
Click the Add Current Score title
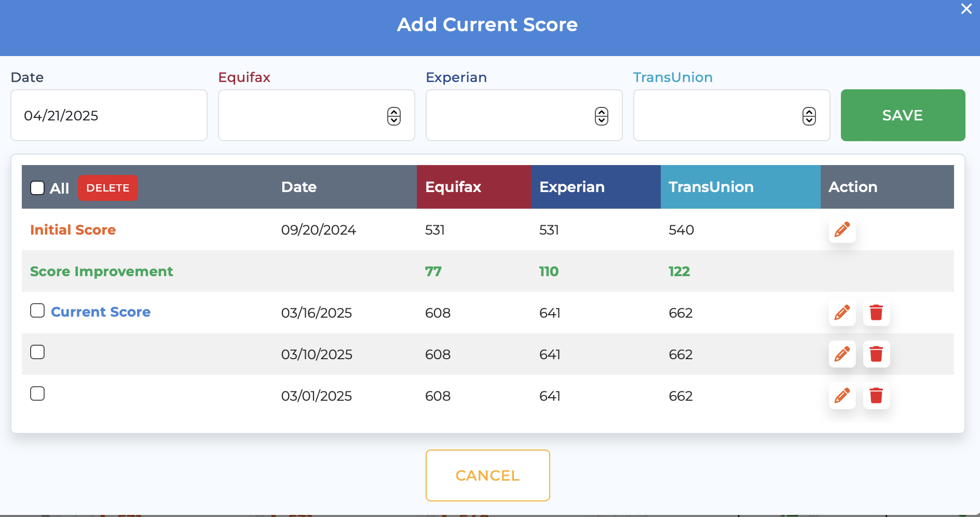(487, 24)
